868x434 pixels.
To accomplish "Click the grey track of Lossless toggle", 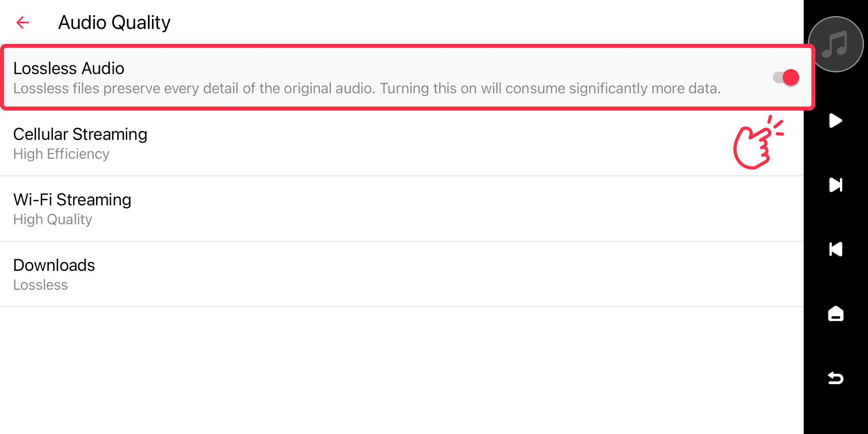I will tap(777, 77).
